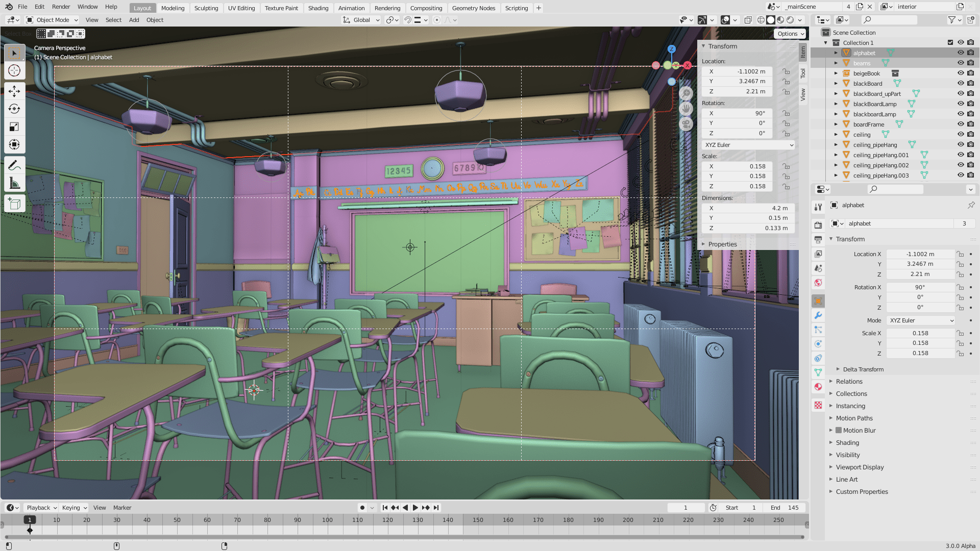Select the Measure tool
980x551 pixels.
click(14, 182)
